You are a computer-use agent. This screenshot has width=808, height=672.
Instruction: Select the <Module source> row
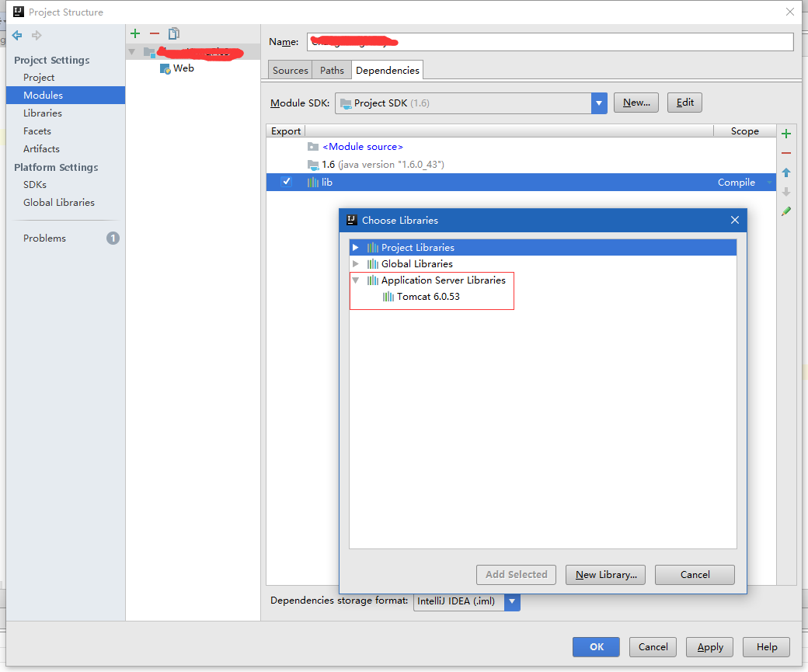pyautogui.click(x=521, y=147)
